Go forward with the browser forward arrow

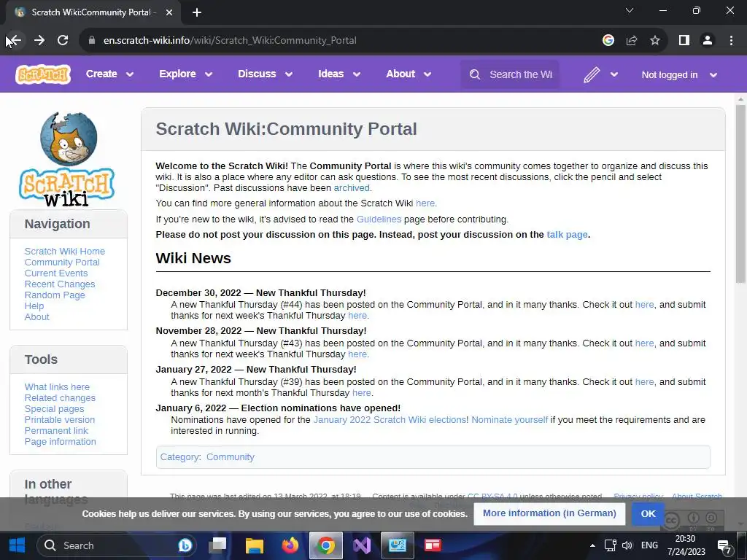39,41
